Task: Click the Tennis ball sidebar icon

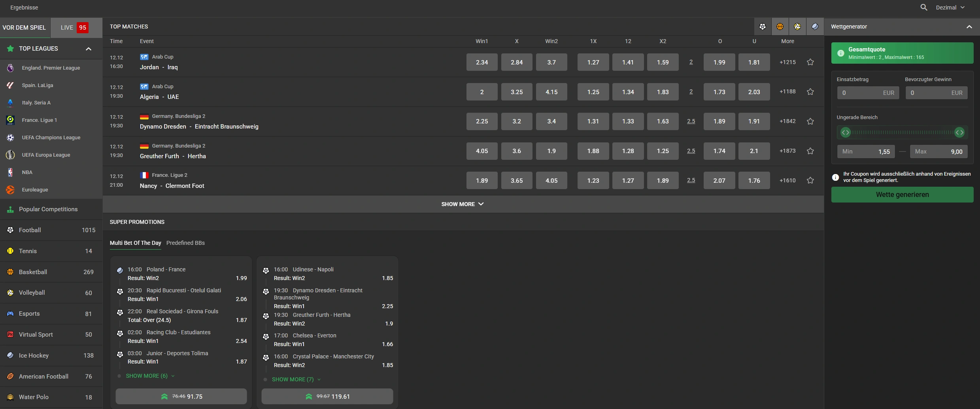Action: click(x=10, y=251)
